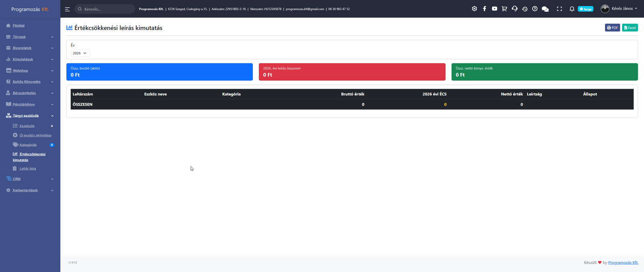644x272 pixels.
Task: Click the Főoldal home icon
Action: (x=8, y=25)
